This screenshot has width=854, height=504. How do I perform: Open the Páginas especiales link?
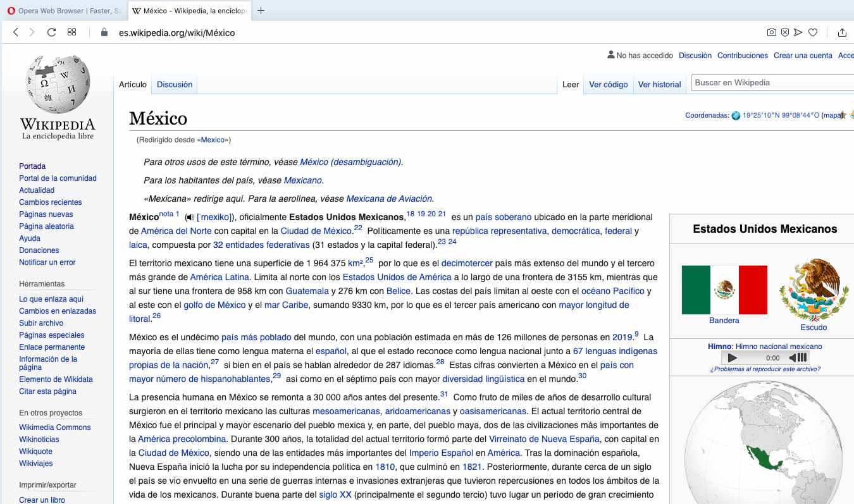pyautogui.click(x=52, y=335)
